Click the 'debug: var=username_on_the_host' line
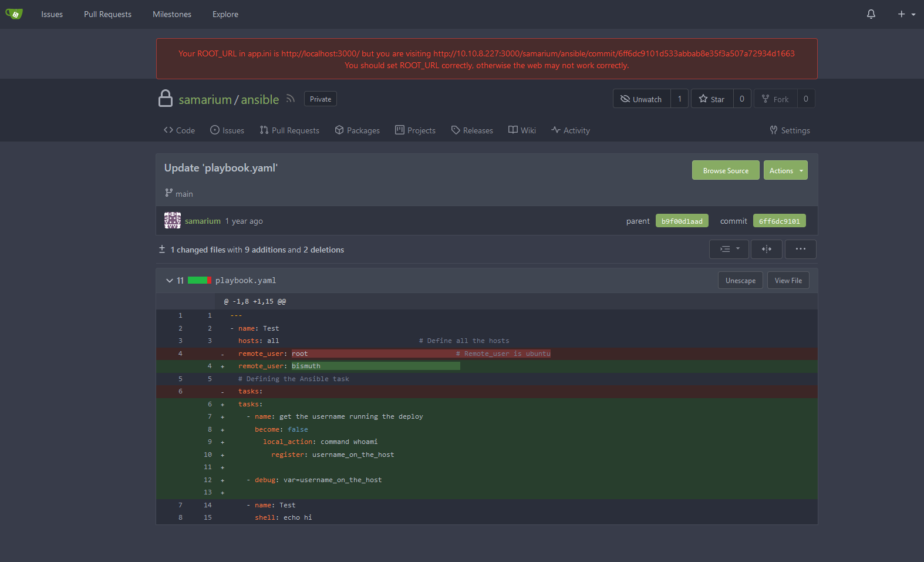This screenshot has height=562, width=924. point(487,480)
